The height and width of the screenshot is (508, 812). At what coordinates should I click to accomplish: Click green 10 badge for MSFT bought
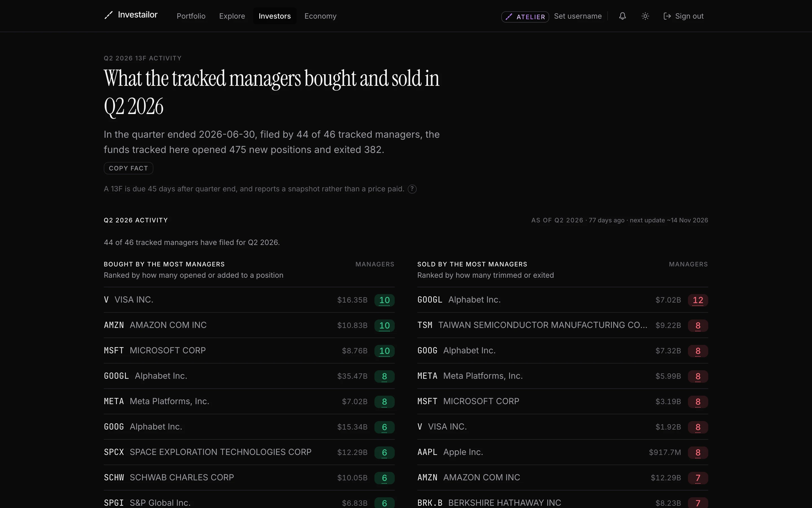click(x=384, y=351)
